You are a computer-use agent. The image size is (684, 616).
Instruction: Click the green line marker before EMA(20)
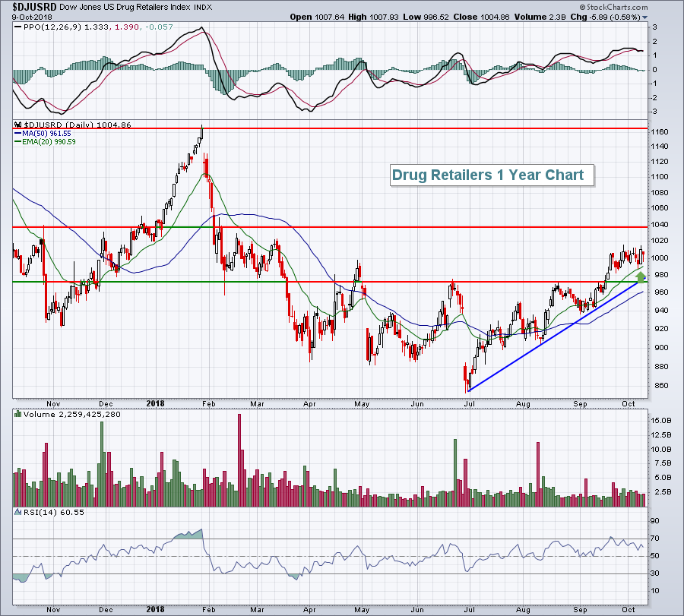pyautogui.click(x=18, y=142)
